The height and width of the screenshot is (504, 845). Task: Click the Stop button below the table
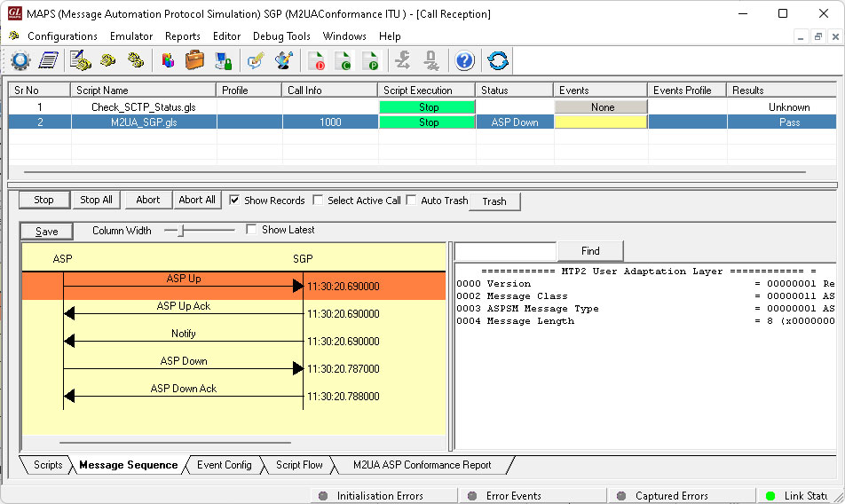(x=43, y=200)
